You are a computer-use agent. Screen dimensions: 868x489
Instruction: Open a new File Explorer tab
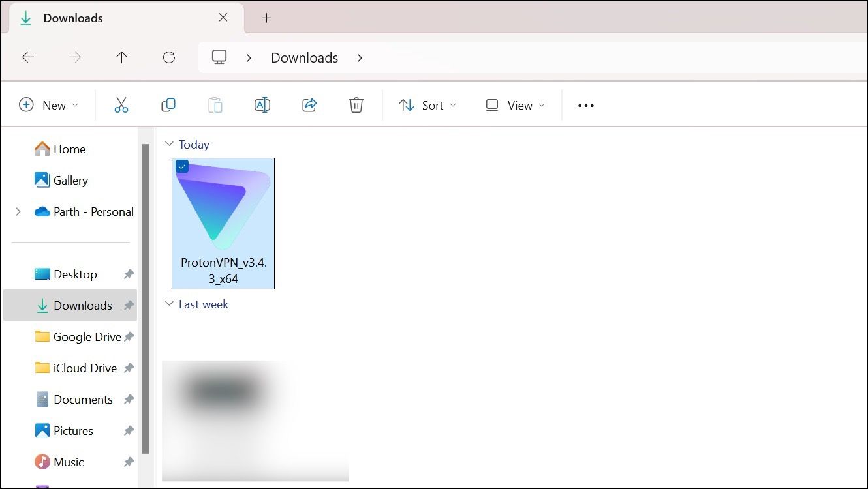pos(266,18)
